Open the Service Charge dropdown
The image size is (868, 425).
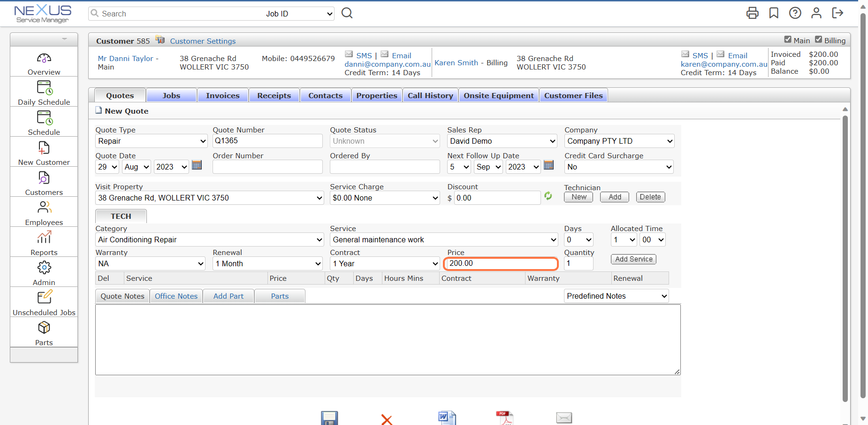[385, 198]
